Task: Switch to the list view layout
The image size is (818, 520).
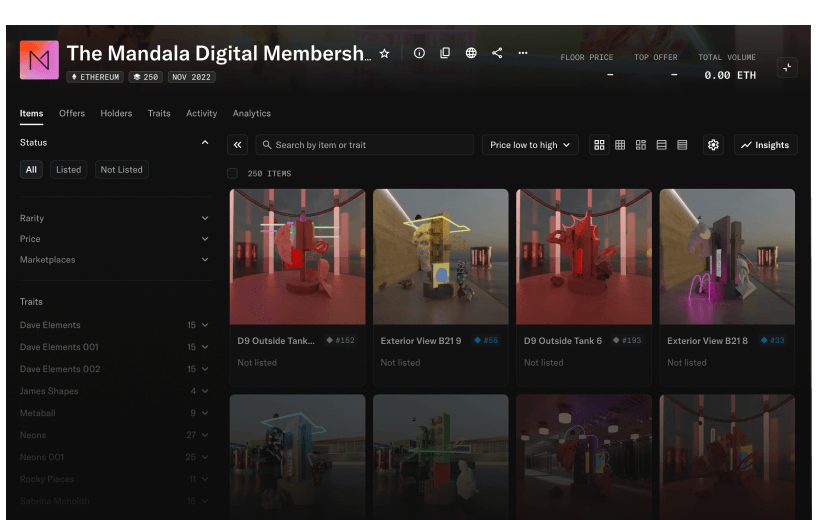Action: coord(661,145)
